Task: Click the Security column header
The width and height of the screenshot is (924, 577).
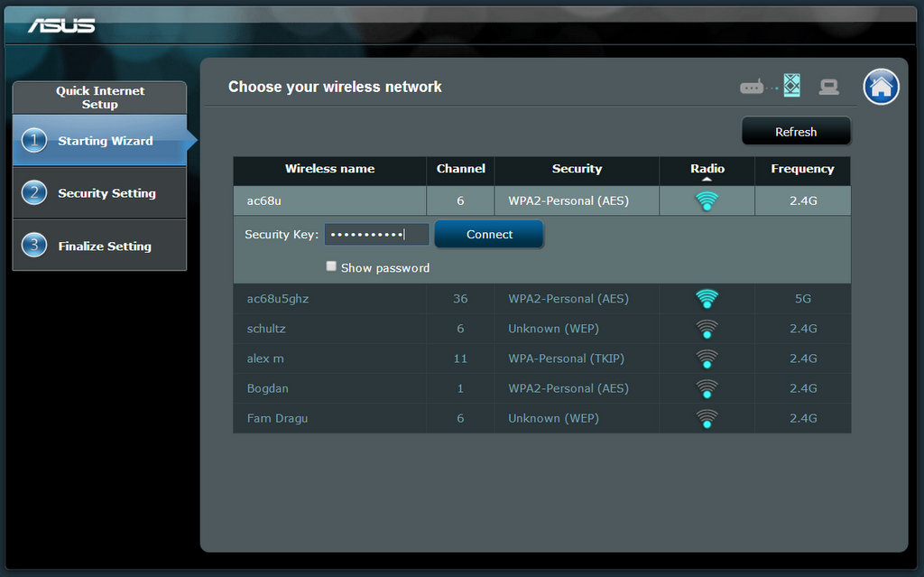Action: pos(577,170)
